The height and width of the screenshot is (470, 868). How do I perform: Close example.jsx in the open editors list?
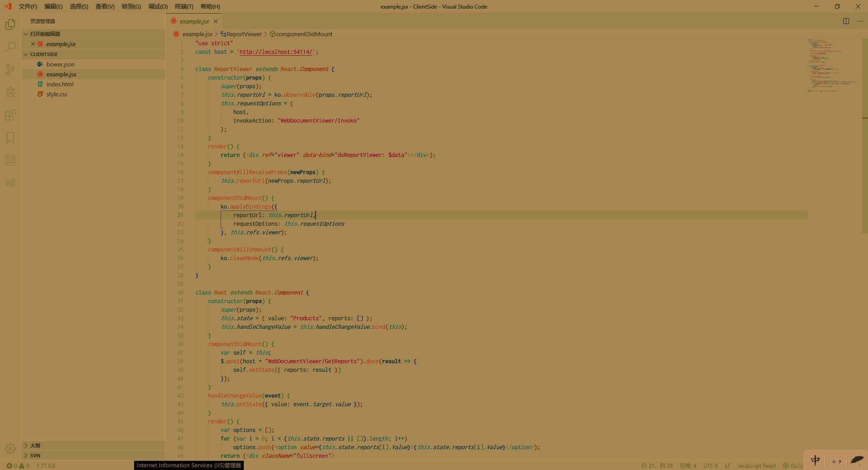tap(33, 44)
